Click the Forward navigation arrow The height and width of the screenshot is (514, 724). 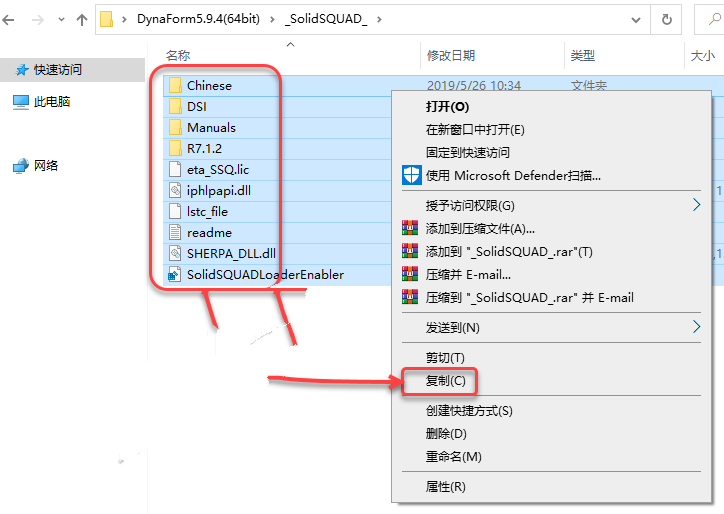pos(38,20)
